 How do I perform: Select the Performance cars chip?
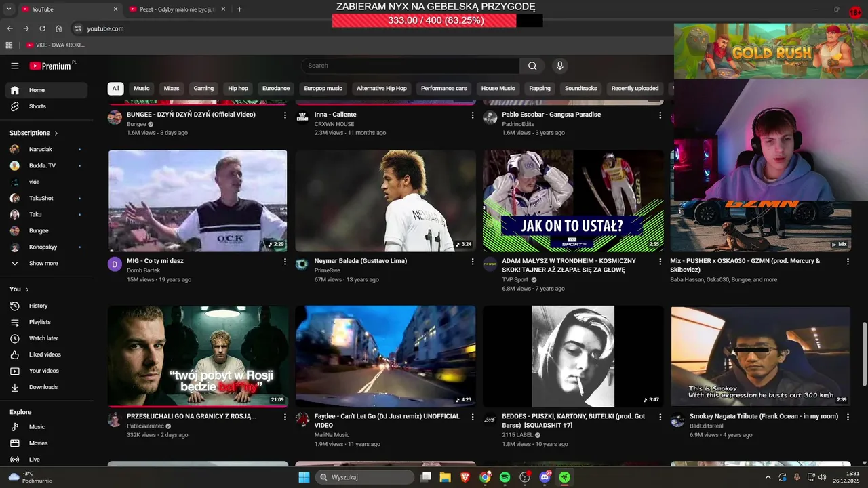[x=444, y=89]
